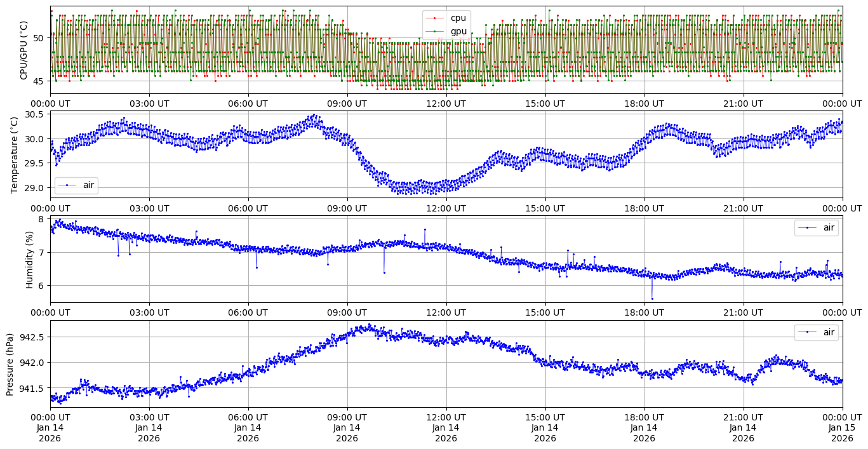
Task: Click the gpu legend entry
Action: pyautogui.click(x=458, y=30)
